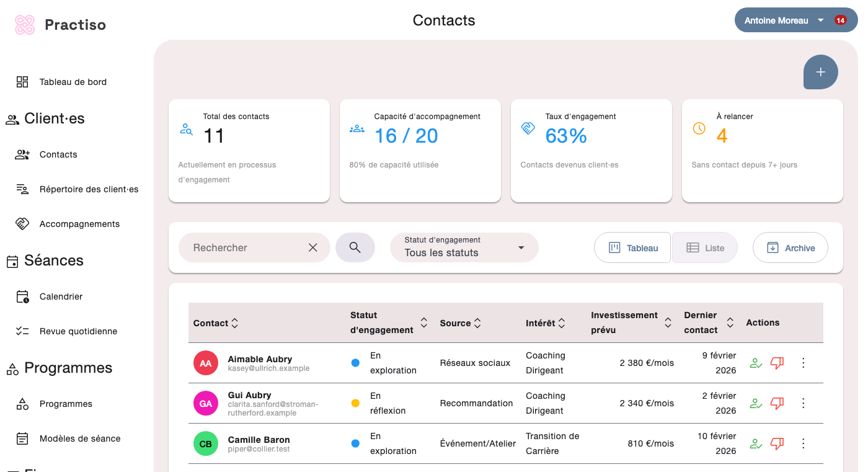This screenshot has width=868, height=472.
Task: Click the À relancer stat card
Action: click(x=762, y=150)
